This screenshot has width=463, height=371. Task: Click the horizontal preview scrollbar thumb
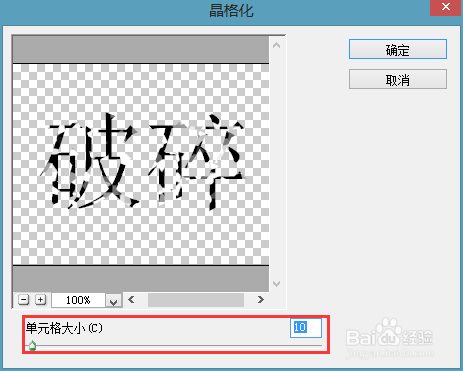coord(196,300)
